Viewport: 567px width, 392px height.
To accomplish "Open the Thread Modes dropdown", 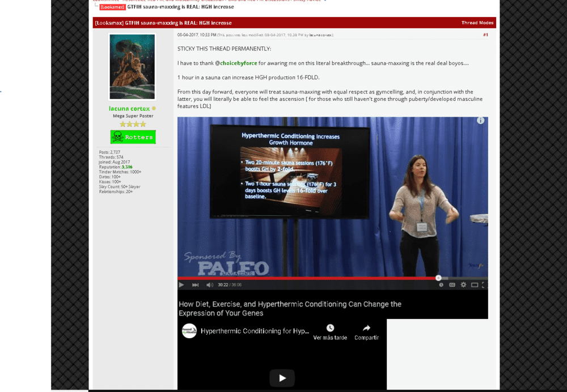I will point(477,23).
